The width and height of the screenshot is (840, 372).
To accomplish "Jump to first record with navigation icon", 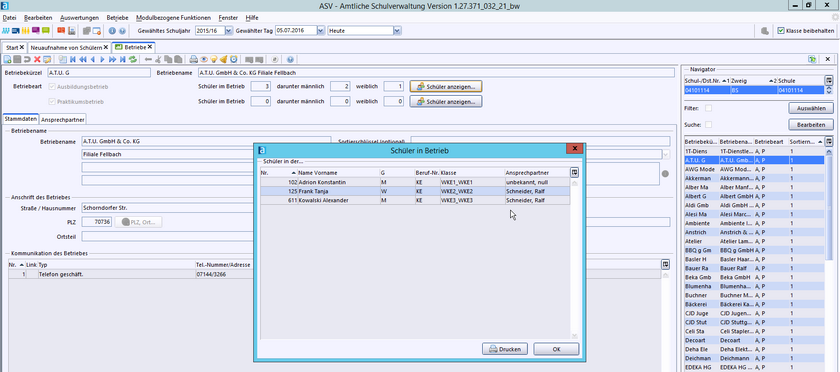I will 72,59.
